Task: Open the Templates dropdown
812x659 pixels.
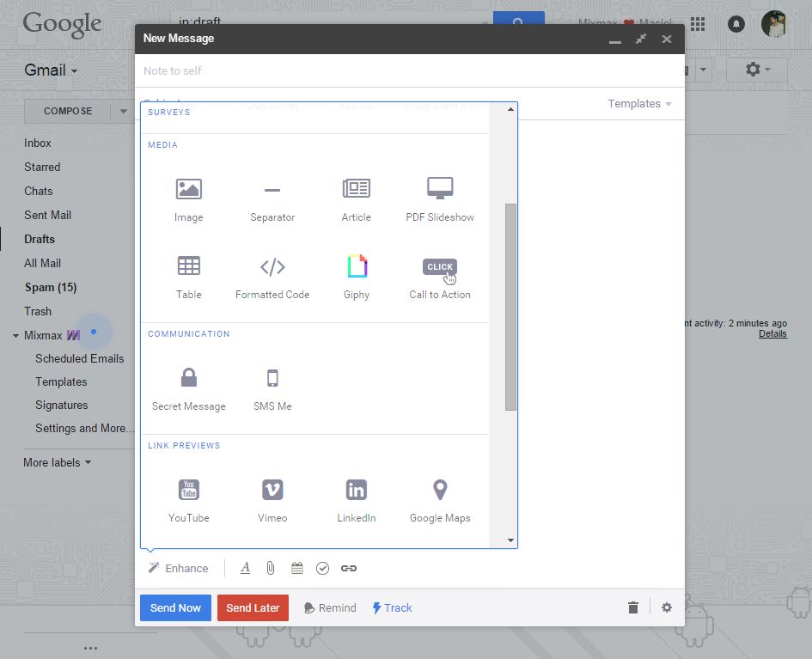Action: tap(639, 104)
